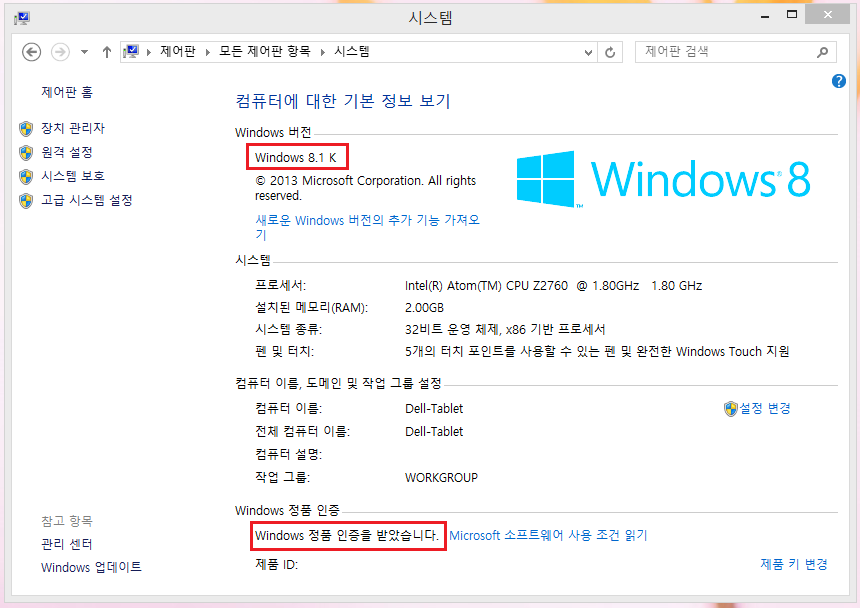
Task: Select the 제어판 breadcrumb
Action: click(178, 52)
